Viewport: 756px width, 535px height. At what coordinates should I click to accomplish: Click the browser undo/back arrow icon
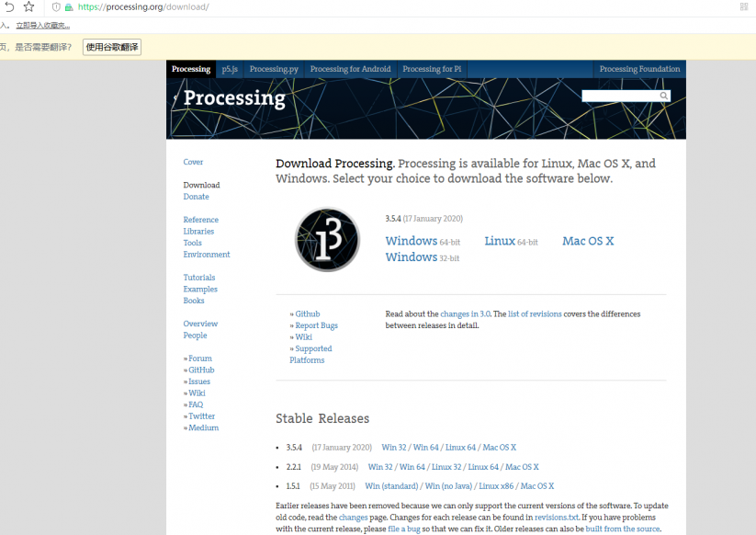9,6
